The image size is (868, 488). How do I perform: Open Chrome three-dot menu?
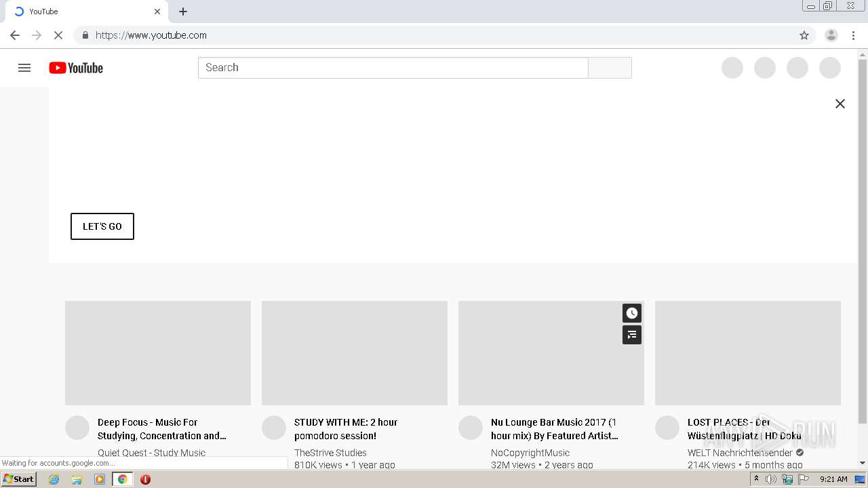854,35
